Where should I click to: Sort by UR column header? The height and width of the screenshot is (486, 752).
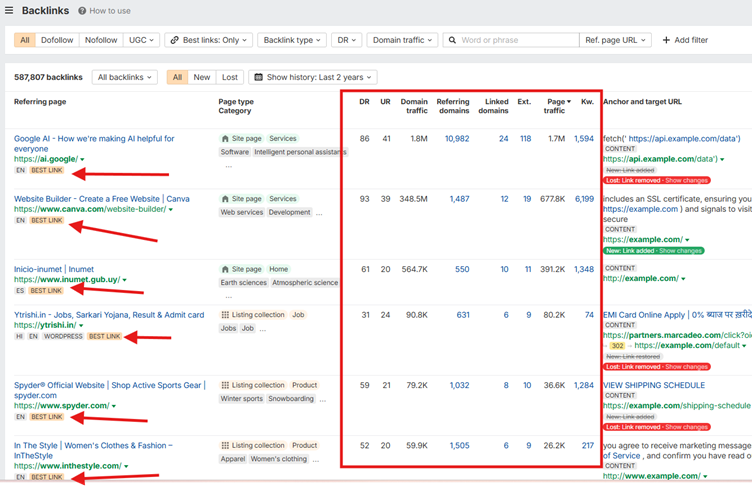pos(385,102)
